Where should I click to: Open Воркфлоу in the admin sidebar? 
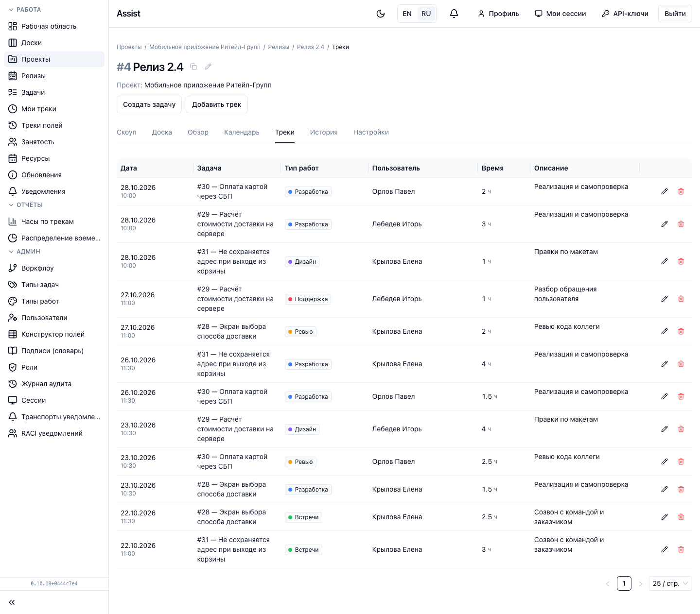[x=54, y=268]
